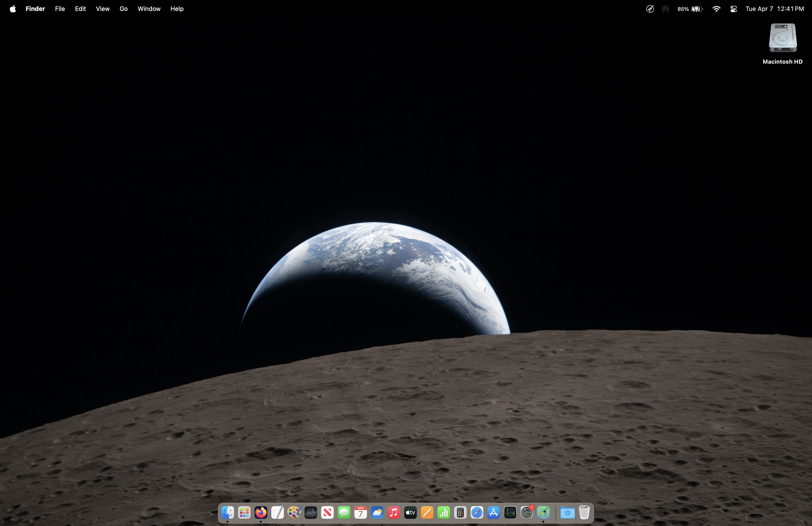Screen dimensions: 812x526
Task: Open the battery status showing 85%
Action: point(690,9)
